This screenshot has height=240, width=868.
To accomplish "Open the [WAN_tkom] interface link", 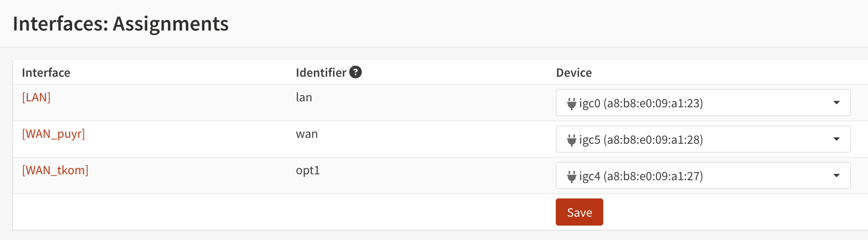I will (55, 170).
